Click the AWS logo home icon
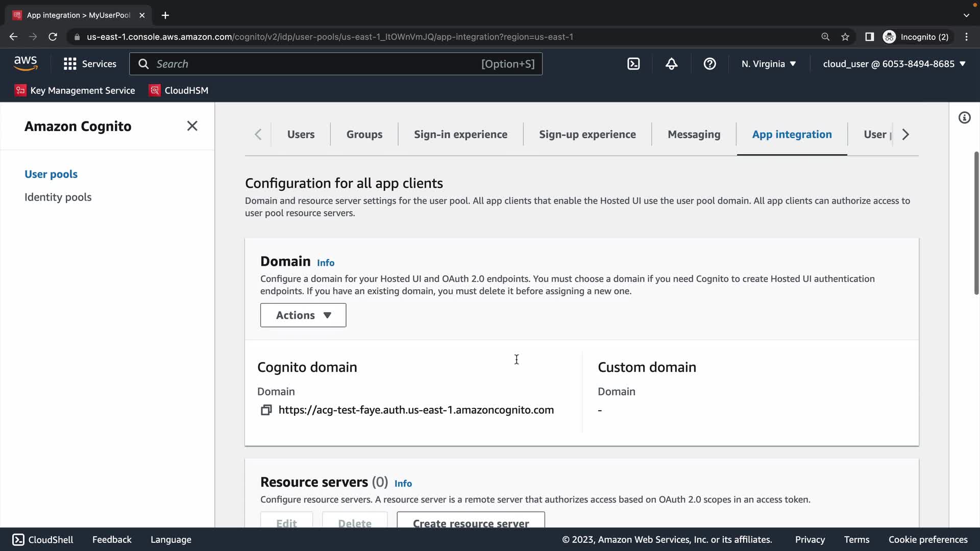The image size is (980, 551). [x=26, y=64]
